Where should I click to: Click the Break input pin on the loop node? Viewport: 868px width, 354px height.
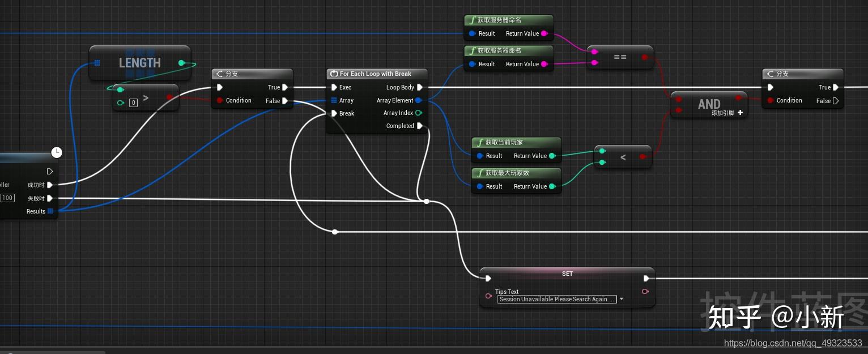point(334,113)
